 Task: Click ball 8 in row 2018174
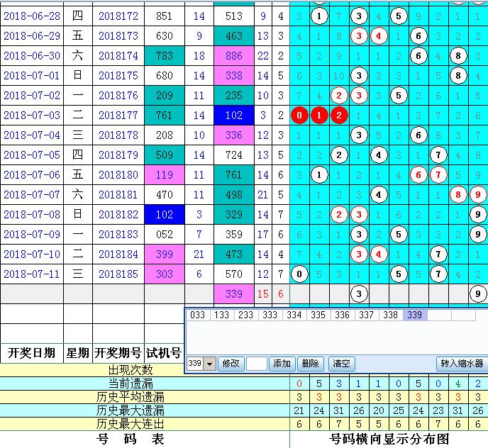(458, 56)
